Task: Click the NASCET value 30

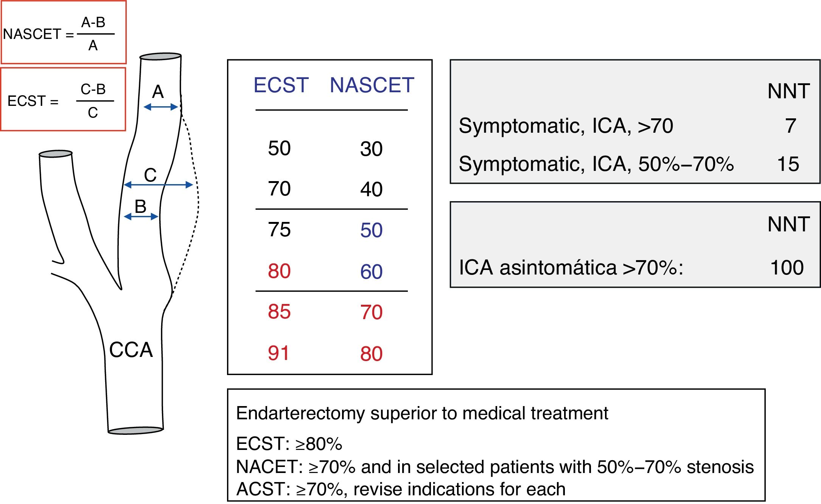Action: point(371,149)
